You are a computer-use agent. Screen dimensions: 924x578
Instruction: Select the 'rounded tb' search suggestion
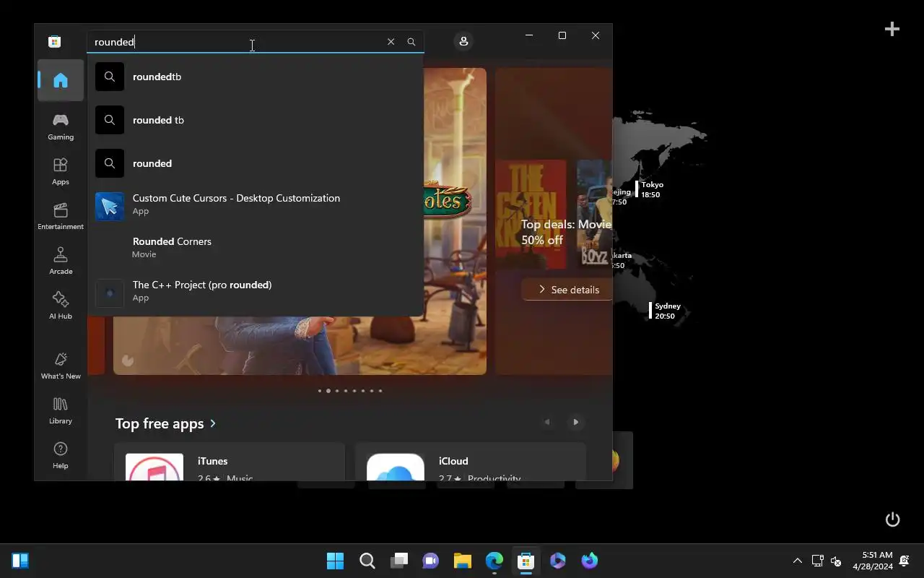click(255, 120)
